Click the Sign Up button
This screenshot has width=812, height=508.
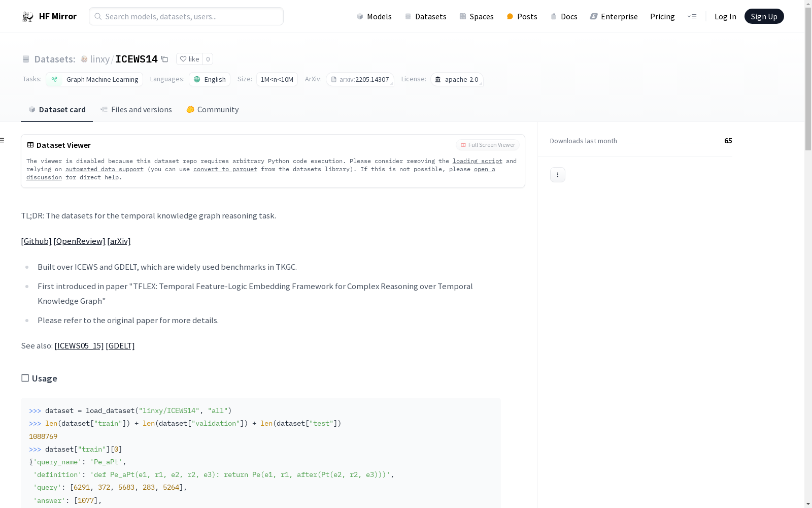pyautogui.click(x=764, y=16)
